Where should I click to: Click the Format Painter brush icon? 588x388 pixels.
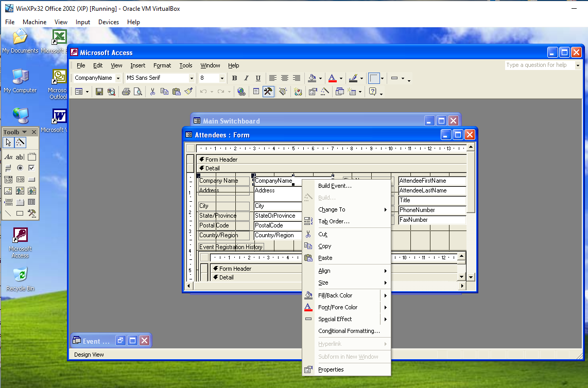coord(188,92)
